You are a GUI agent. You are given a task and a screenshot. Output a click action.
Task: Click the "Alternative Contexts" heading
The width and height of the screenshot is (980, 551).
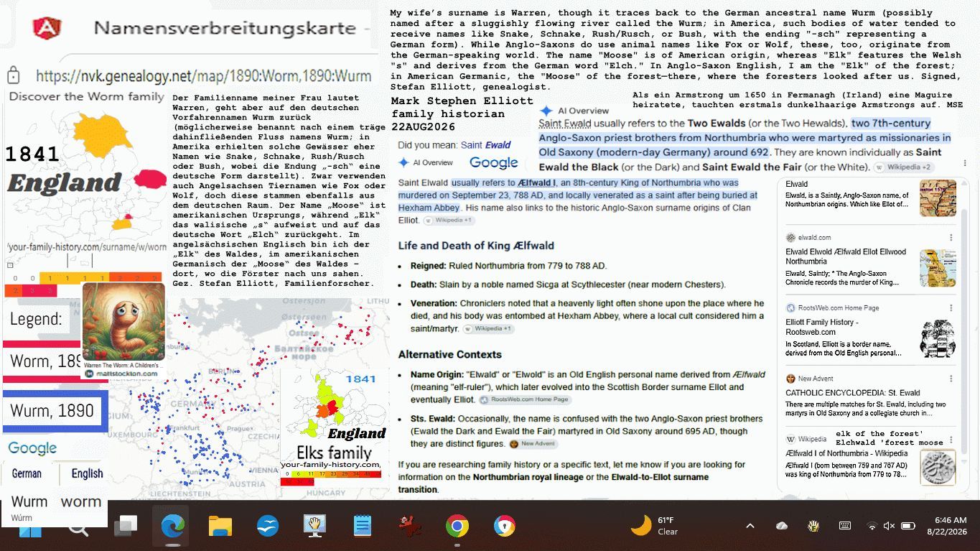point(450,354)
